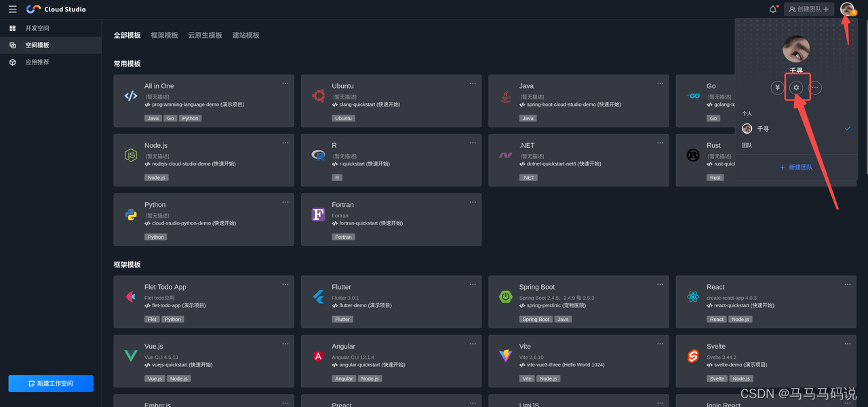Click the R language template logo
The image size is (868, 407).
(x=318, y=155)
